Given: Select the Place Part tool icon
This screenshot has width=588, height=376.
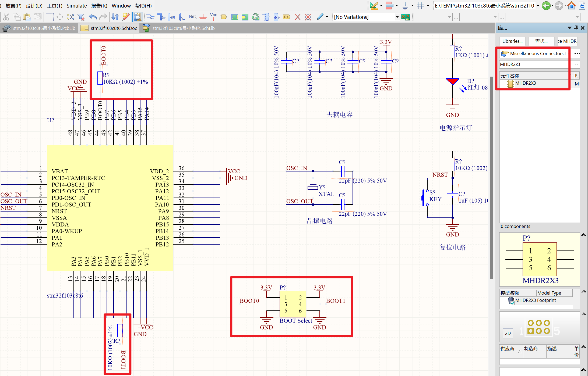Looking at the screenshot, I should coord(224,17).
